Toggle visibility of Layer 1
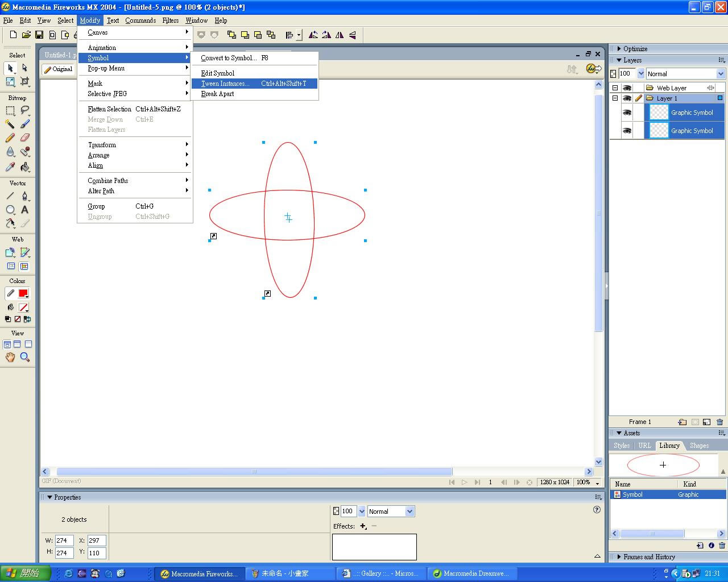Image resolution: width=728 pixels, height=582 pixels. click(x=627, y=98)
